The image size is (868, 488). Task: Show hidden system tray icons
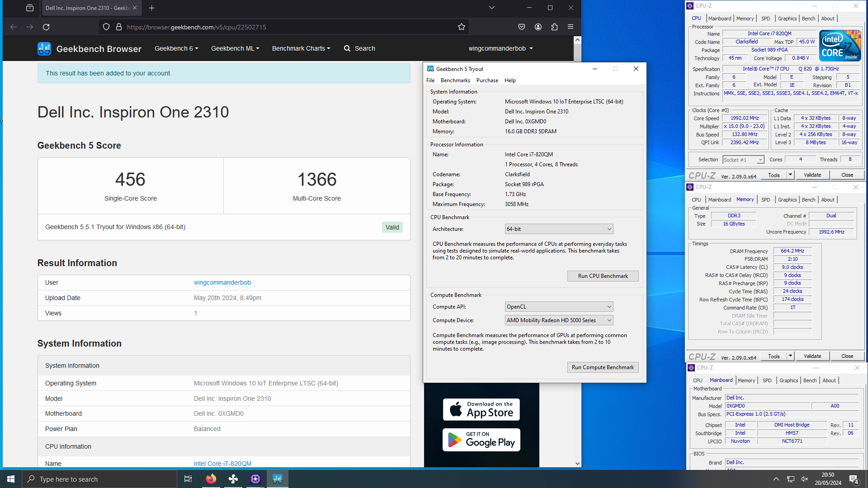coord(776,479)
